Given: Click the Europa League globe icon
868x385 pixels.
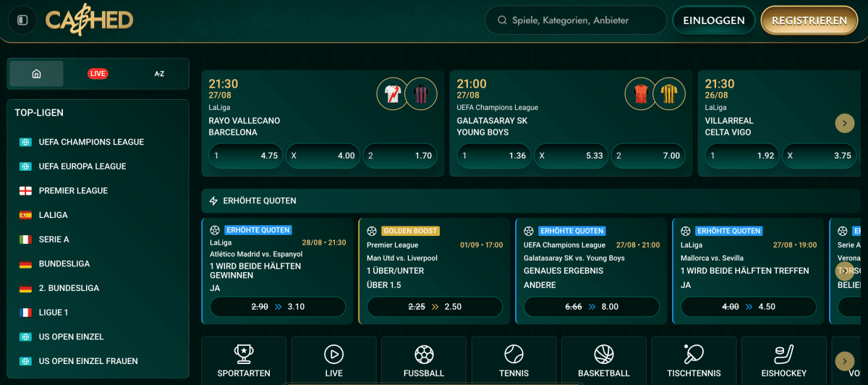Looking at the screenshot, I should pyautogui.click(x=25, y=166).
